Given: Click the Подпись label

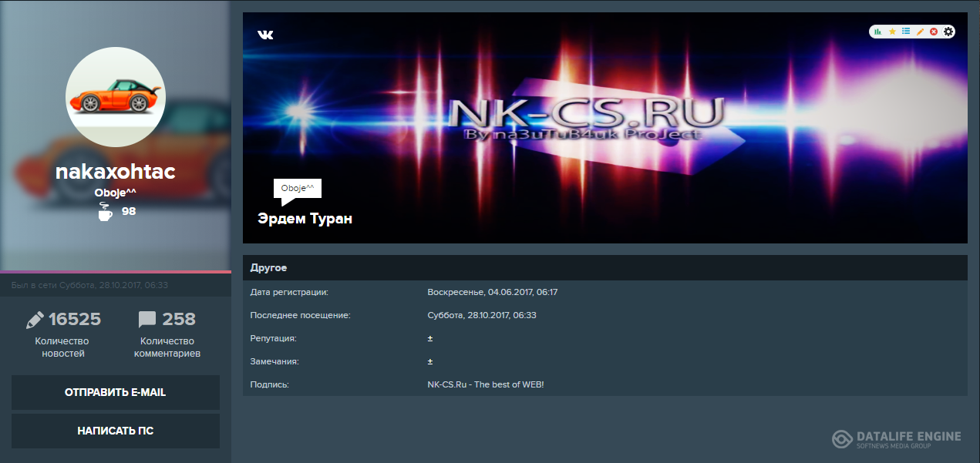Looking at the screenshot, I should [x=270, y=384].
